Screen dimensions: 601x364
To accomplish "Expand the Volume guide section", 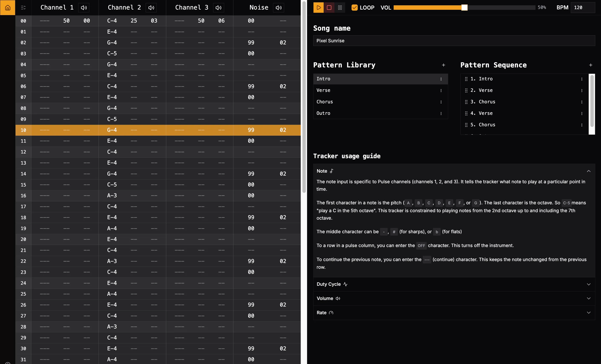I will (x=454, y=299).
